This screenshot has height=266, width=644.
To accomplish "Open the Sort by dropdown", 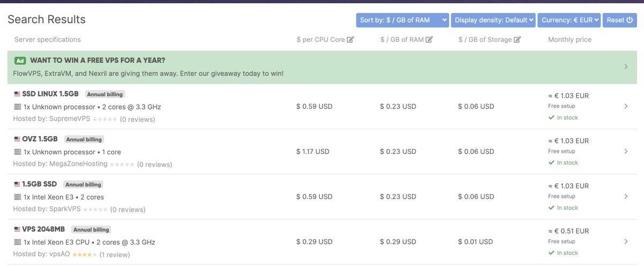I will [x=402, y=20].
